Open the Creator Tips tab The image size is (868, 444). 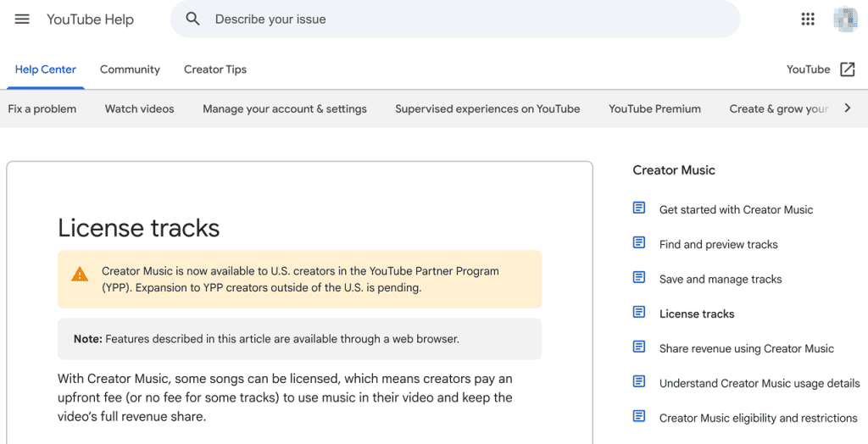(x=215, y=69)
